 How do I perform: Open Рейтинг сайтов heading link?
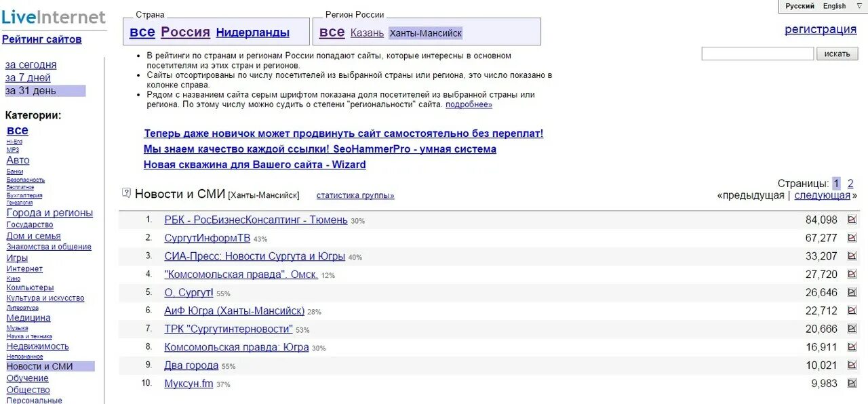(42, 39)
